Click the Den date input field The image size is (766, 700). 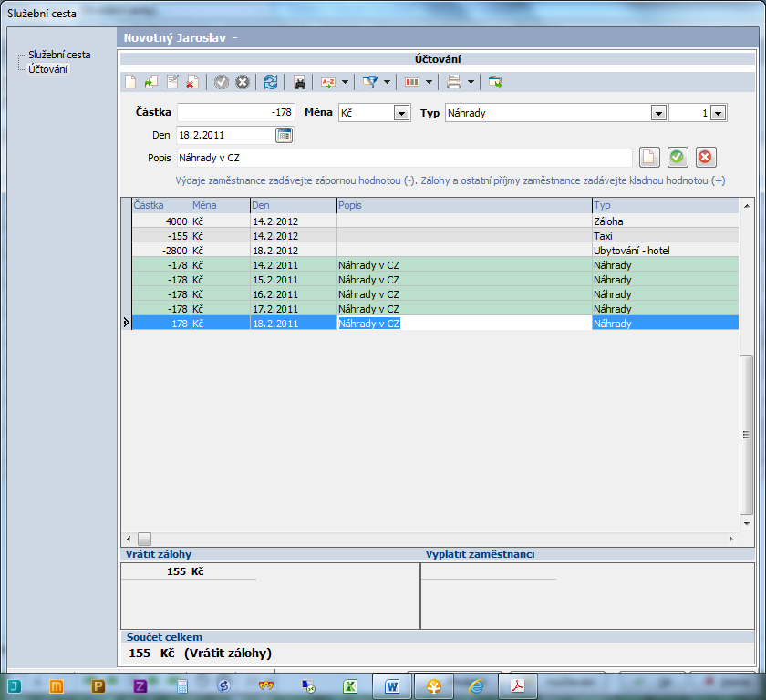coord(226,135)
